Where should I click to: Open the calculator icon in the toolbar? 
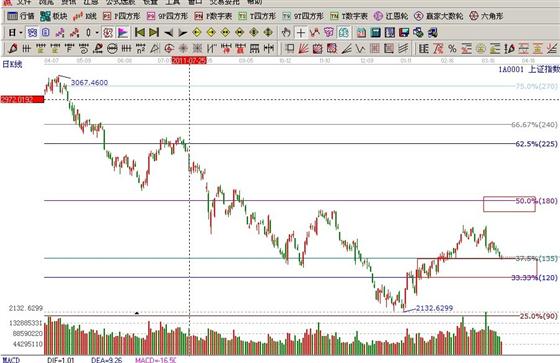tap(375, 33)
